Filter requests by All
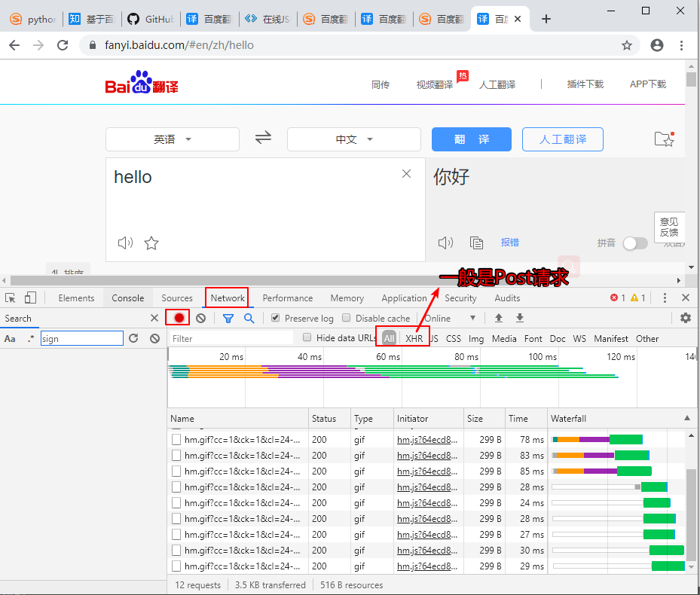This screenshot has height=595, width=700. [390, 338]
